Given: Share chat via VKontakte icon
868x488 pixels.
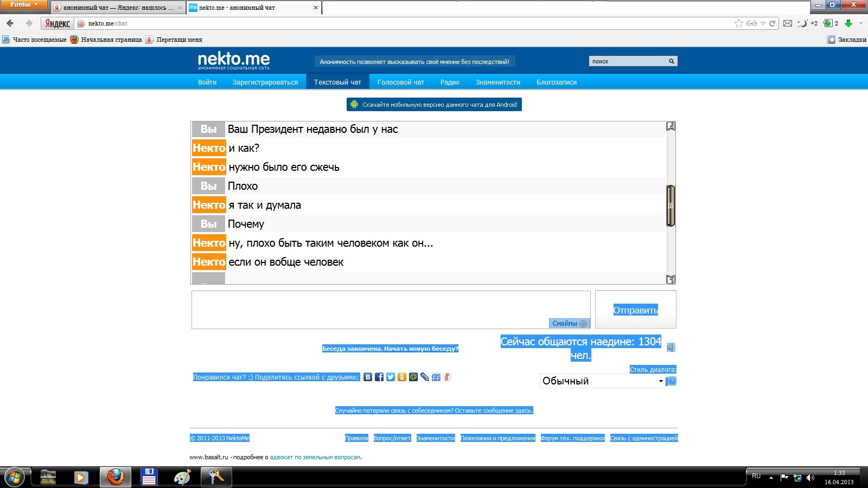Looking at the screenshot, I should point(368,377).
